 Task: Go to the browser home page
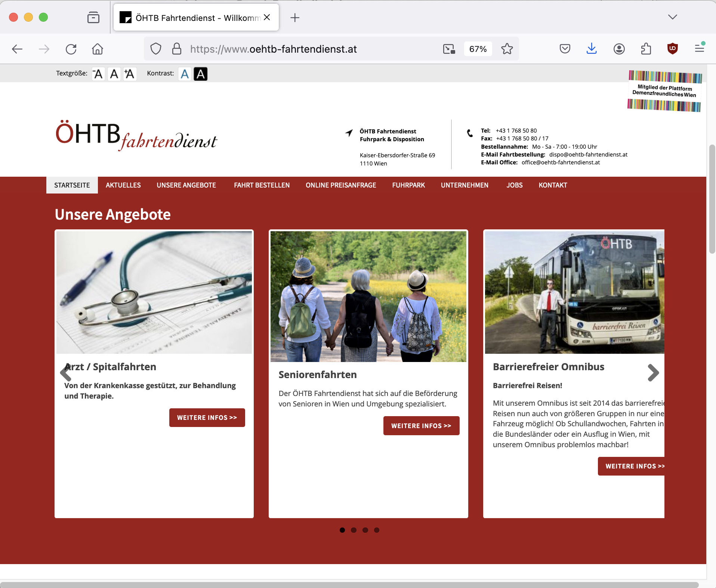[98, 49]
